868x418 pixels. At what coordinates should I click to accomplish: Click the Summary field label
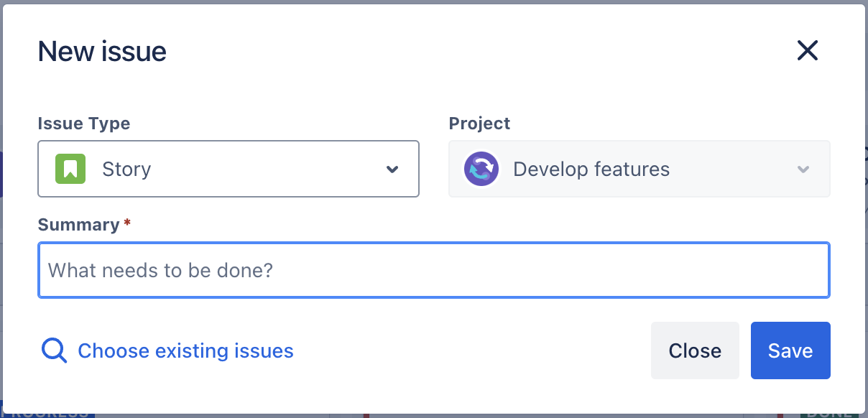point(78,225)
